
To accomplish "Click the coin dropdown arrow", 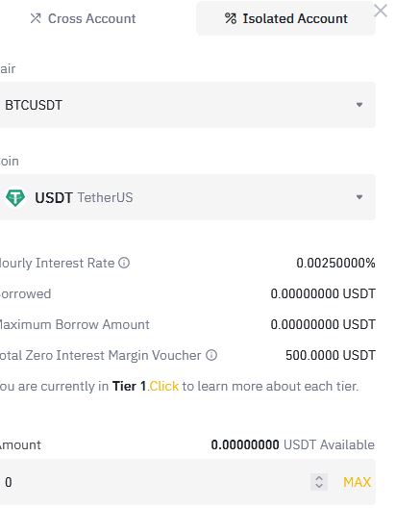I will [359, 197].
